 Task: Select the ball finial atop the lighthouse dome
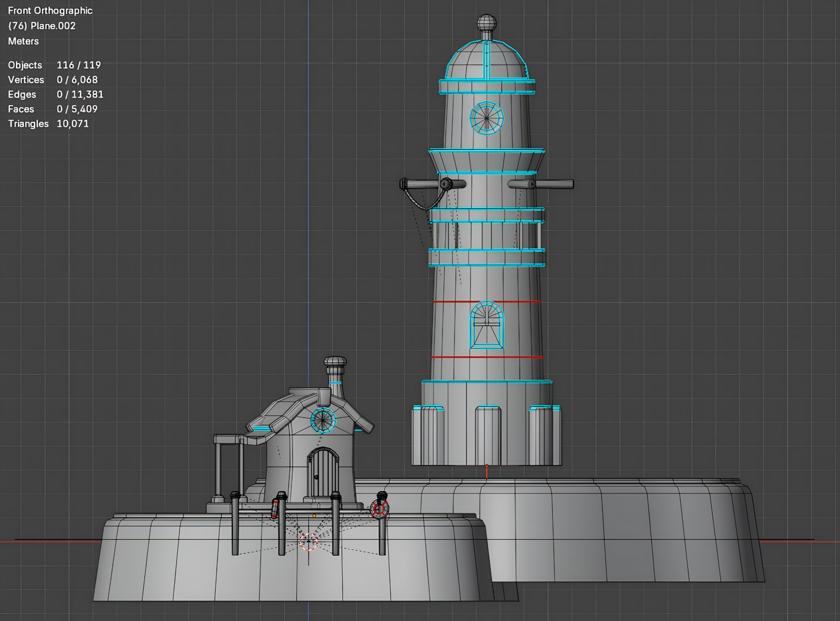tap(487, 24)
